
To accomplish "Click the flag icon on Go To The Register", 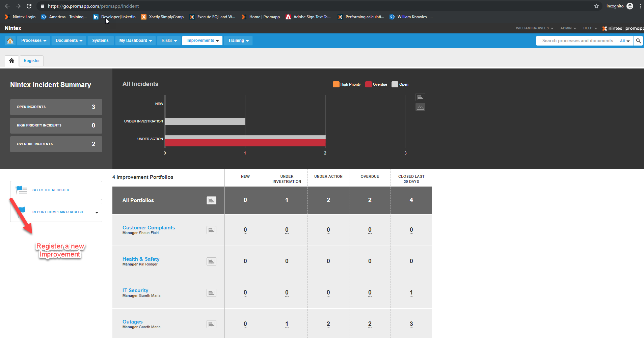I will 22,190.
